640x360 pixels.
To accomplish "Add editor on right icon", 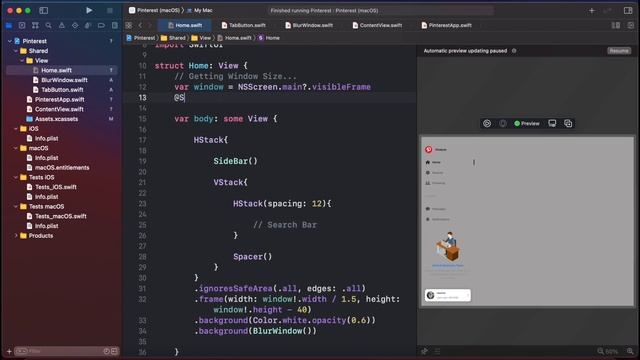I will 631,25.
